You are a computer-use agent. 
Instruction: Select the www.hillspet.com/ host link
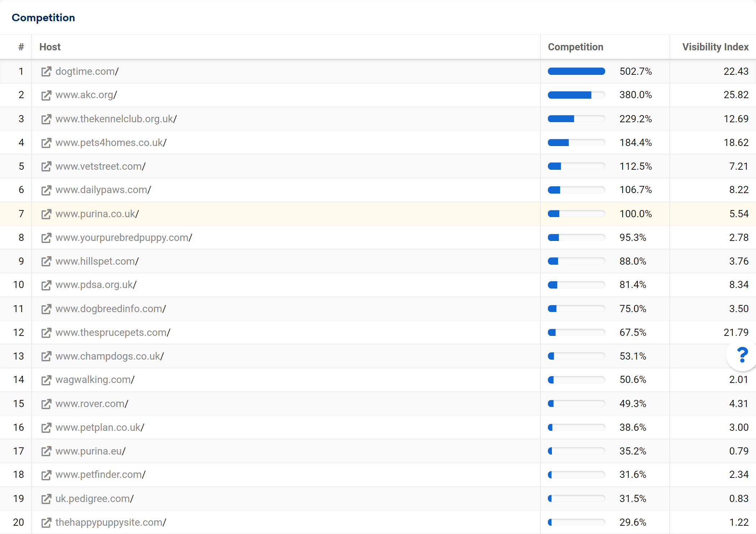point(97,261)
